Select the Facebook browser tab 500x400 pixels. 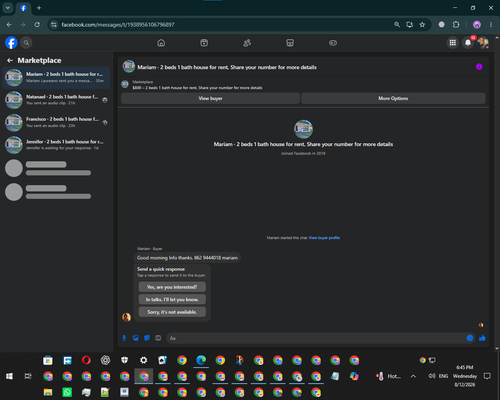coord(24,8)
